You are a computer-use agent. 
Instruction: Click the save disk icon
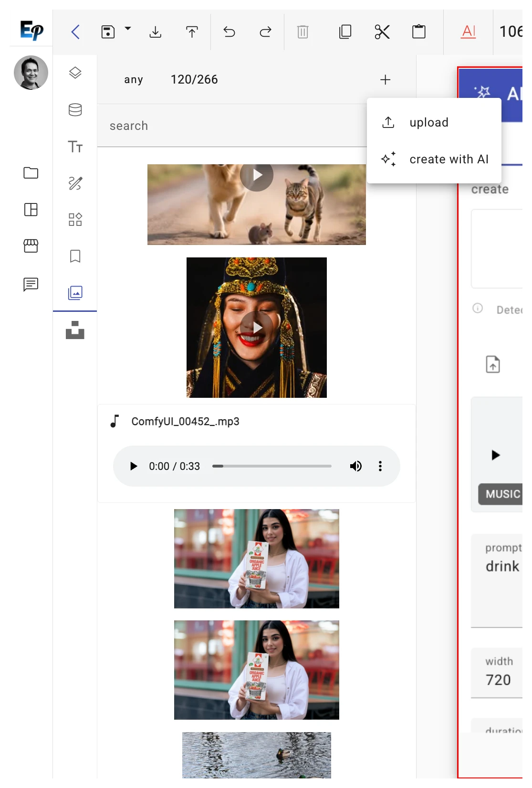point(108,32)
